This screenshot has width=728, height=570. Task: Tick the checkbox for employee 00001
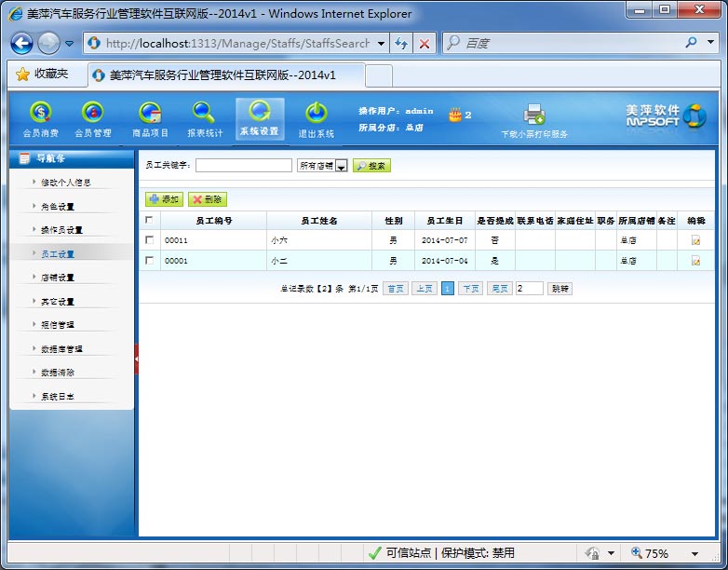click(149, 261)
